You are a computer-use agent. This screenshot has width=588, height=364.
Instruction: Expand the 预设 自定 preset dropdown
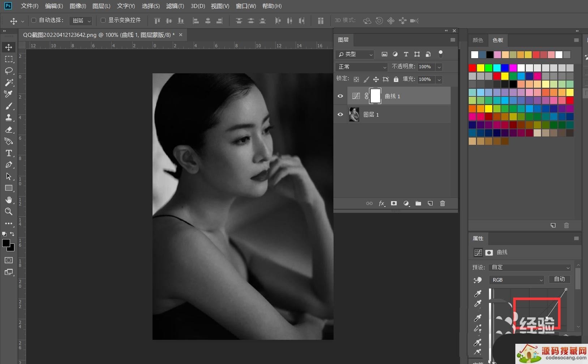coord(529,268)
